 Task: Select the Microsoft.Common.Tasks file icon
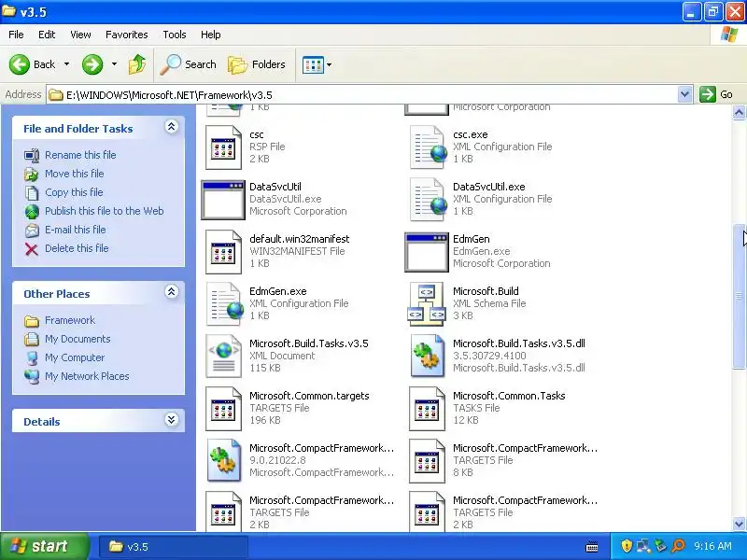coord(427,409)
